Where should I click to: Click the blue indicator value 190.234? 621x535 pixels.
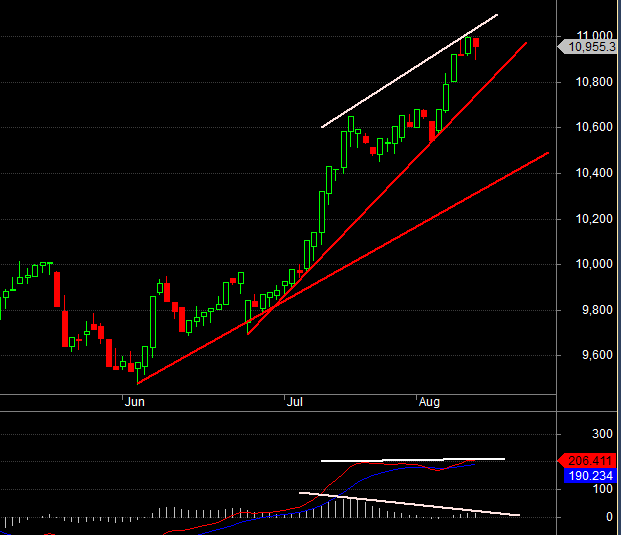pyautogui.click(x=590, y=476)
